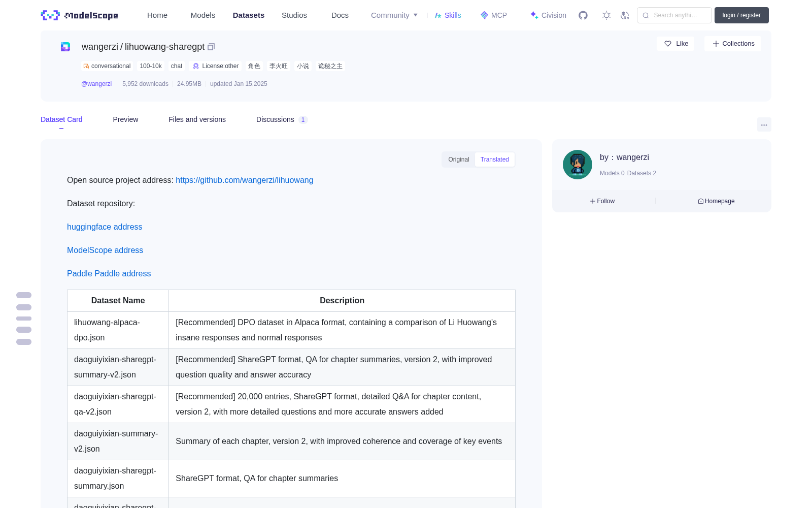Open the Docs nav item

340,15
